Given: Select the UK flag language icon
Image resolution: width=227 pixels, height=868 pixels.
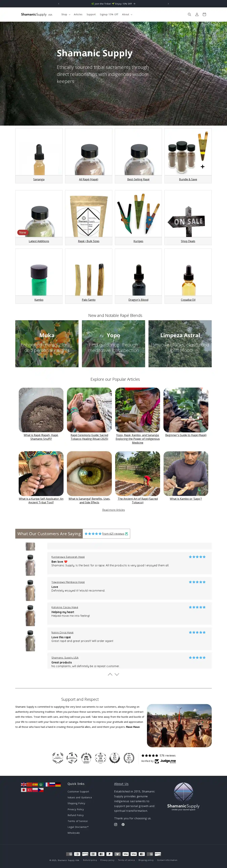Looking at the screenshot, I should tap(24, 784).
